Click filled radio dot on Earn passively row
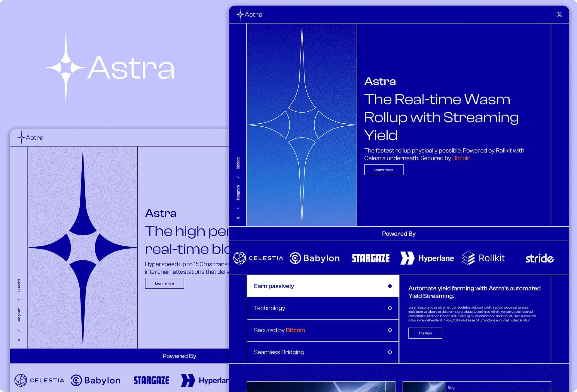This screenshot has width=577, height=392. click(x=390, y=286)
